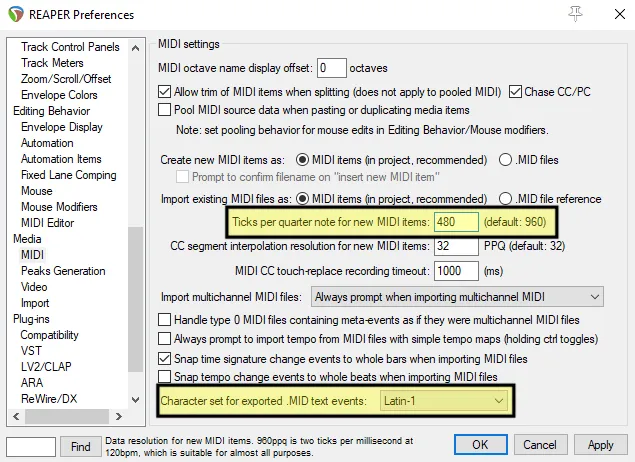Select Video category

[34, 287]
